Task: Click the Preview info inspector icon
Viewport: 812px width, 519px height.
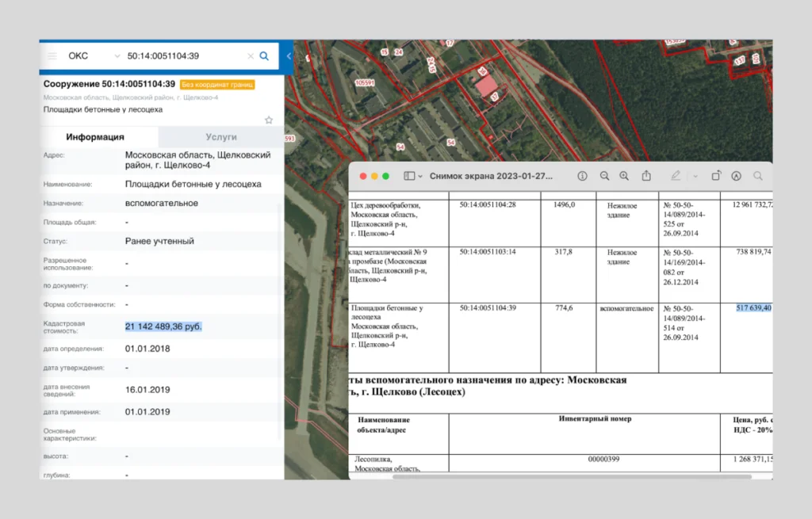Action: click(582, 176)
